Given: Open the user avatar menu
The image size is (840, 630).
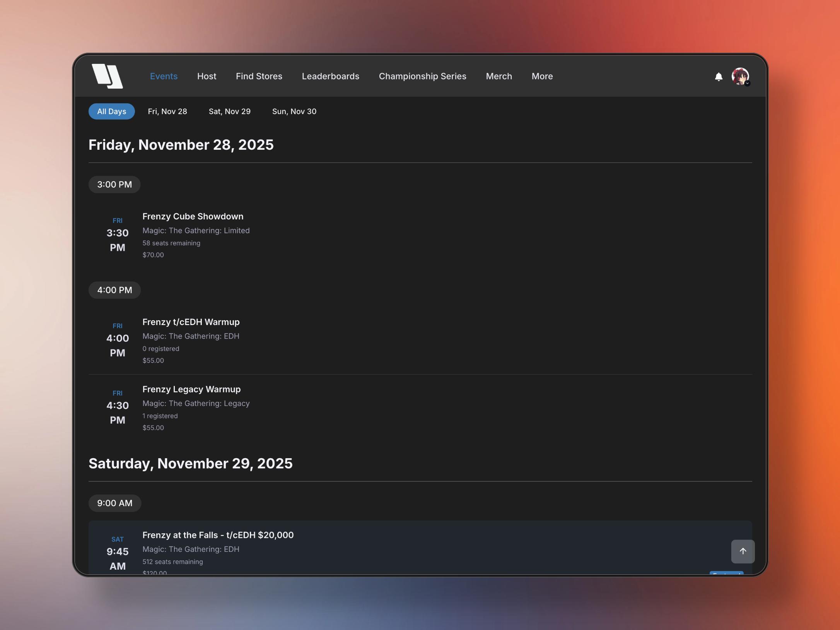Looking at the screenshot, I should click(740, 77).
